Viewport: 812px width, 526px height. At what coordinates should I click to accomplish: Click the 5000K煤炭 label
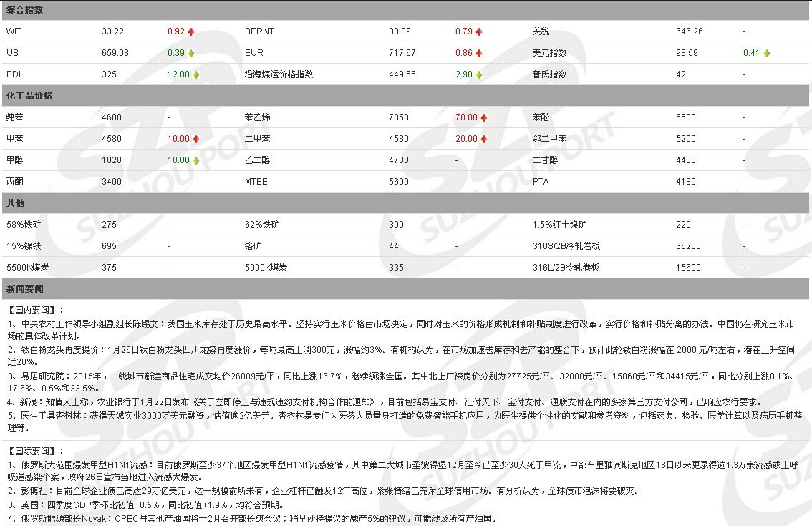(266, 268)
